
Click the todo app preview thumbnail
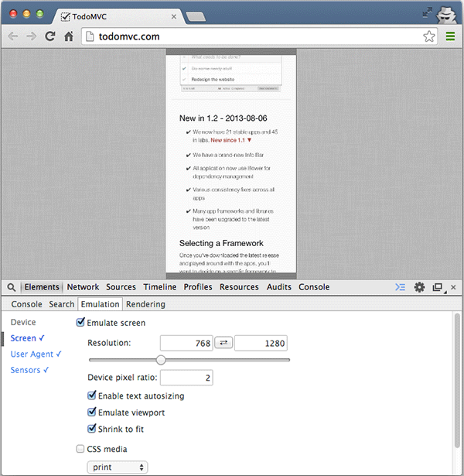pos(230,74)
